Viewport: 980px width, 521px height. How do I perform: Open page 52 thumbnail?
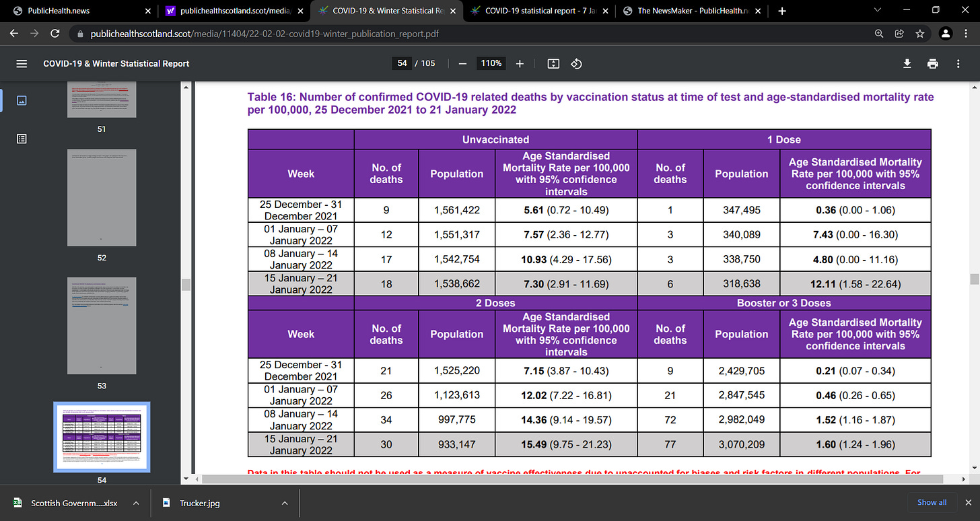point(102,198)
